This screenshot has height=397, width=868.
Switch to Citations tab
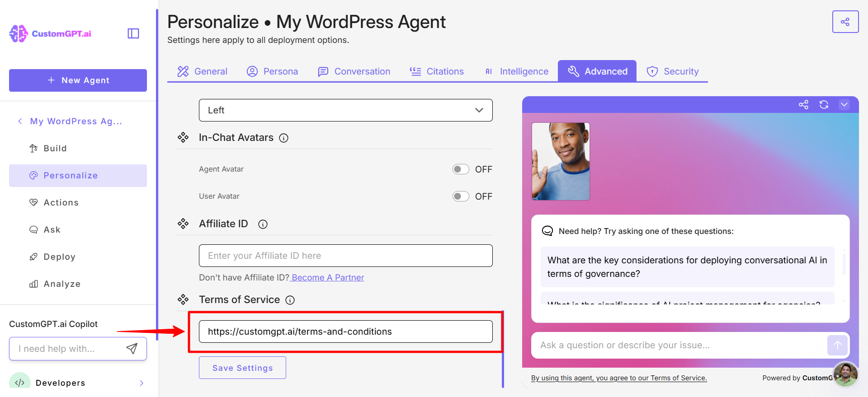(x=437, y=71)
